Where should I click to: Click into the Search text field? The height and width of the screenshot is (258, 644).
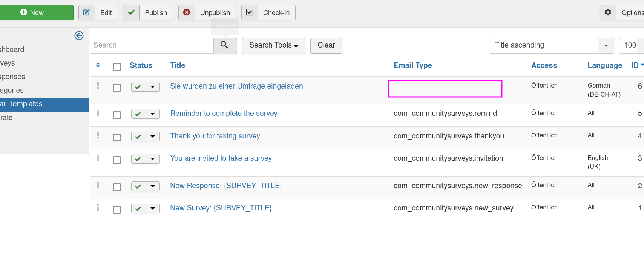tap(152, 45)
